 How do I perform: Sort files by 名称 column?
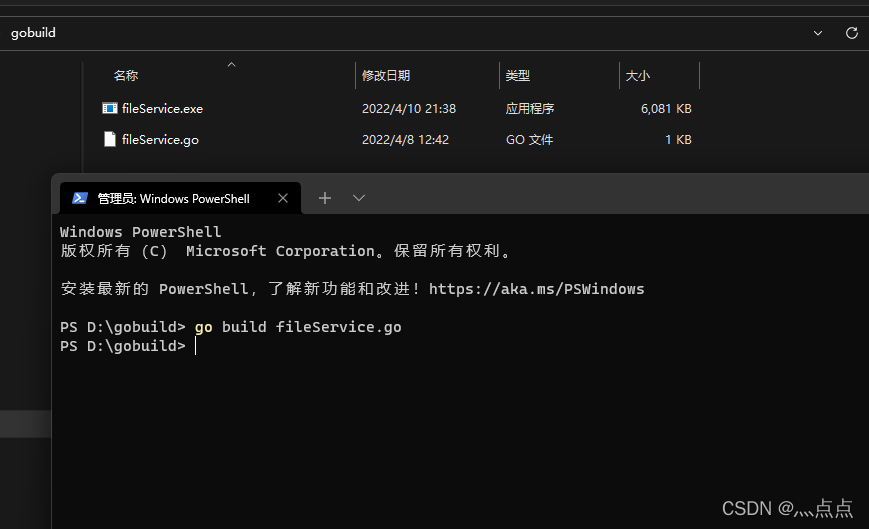(126, 76)
